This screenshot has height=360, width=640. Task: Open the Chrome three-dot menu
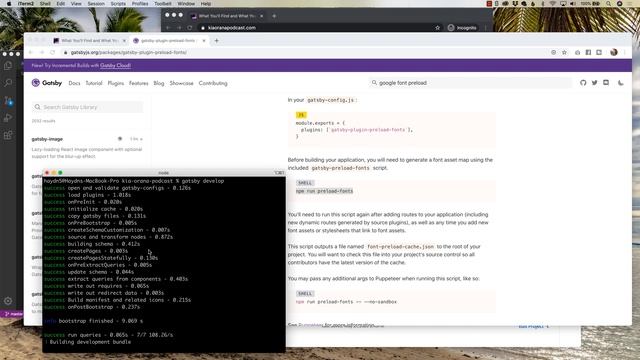click(624, 52)
